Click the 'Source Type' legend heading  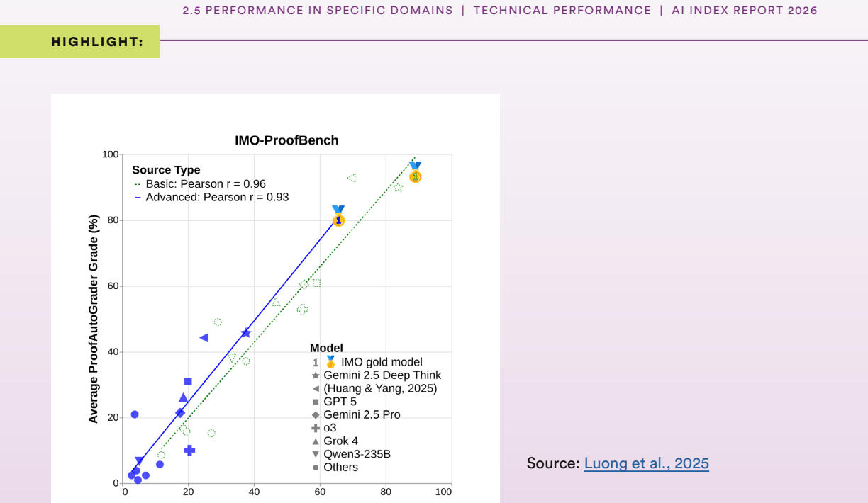click(166, 170)
